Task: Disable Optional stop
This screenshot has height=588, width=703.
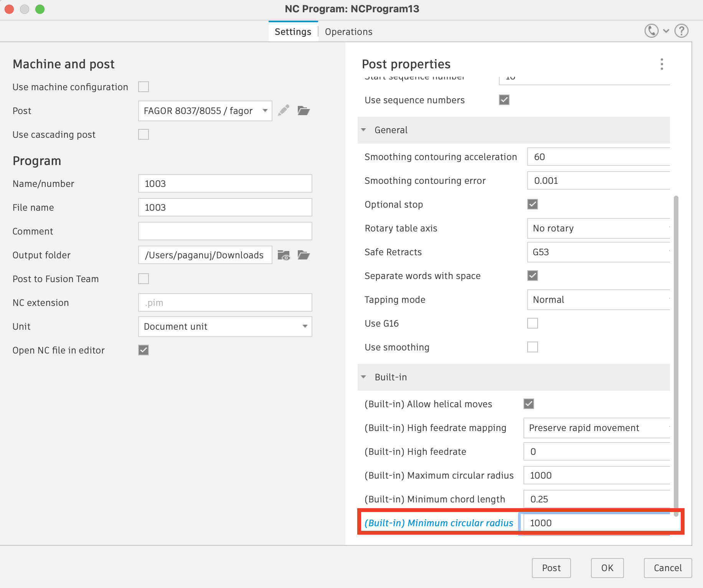Action: pos(532,204)
